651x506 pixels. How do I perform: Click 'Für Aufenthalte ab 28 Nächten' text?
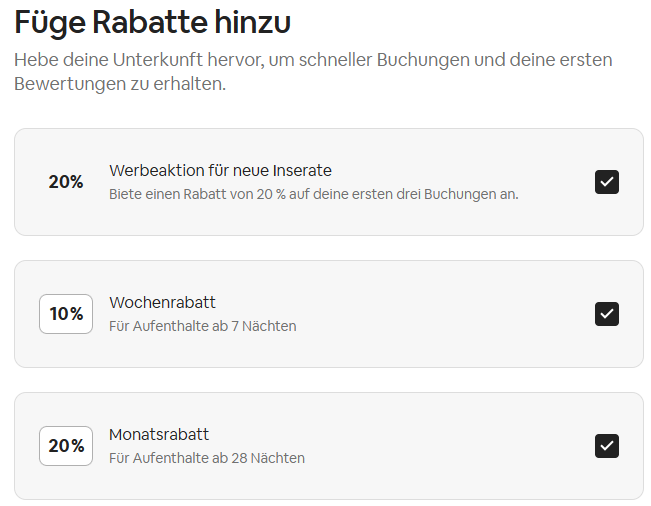pyautogui.click(x=207, y=458)
